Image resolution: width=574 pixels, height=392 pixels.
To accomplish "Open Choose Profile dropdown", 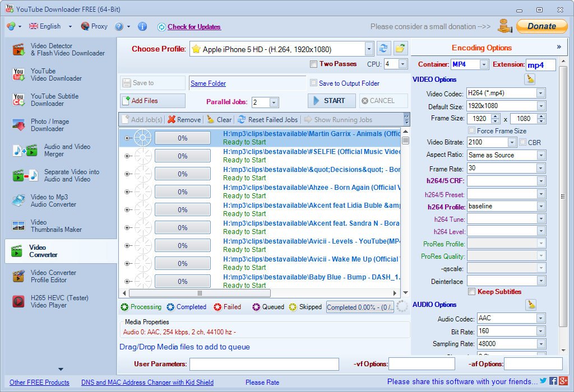I will click(369, 49).
